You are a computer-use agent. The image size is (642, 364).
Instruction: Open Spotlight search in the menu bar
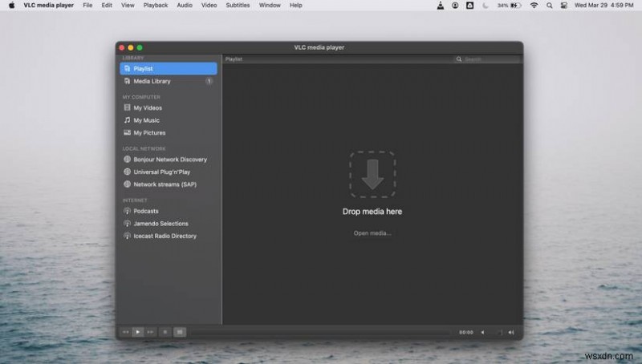[550, 6]
